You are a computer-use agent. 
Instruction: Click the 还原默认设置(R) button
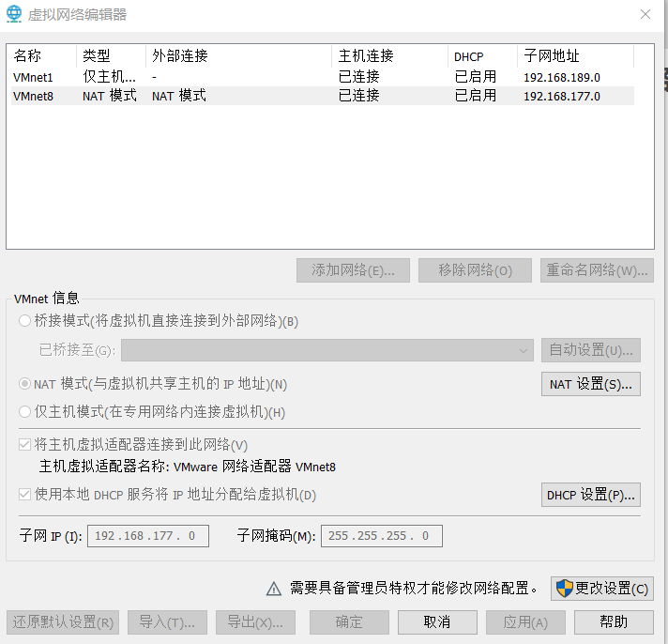(x=63, y=622)
